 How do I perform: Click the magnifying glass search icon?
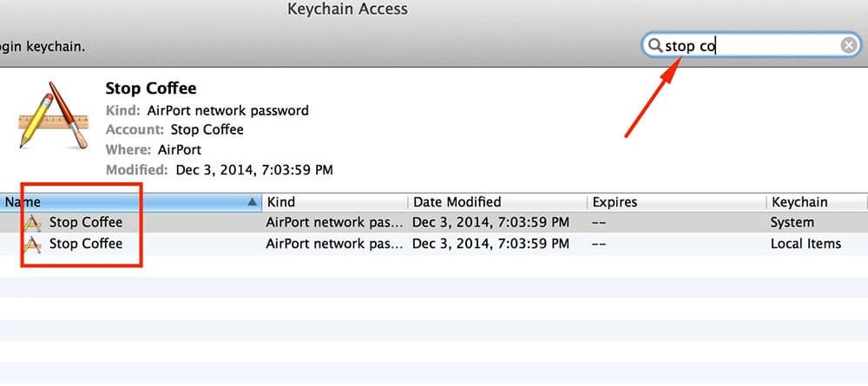tap(654, 46)
